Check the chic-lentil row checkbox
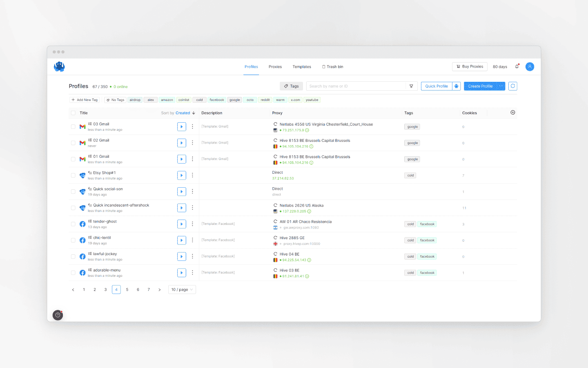 point(73,240)
